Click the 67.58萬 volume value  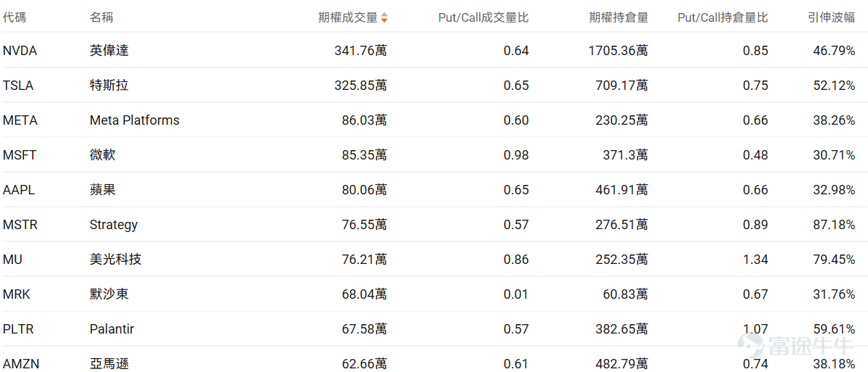364,329
